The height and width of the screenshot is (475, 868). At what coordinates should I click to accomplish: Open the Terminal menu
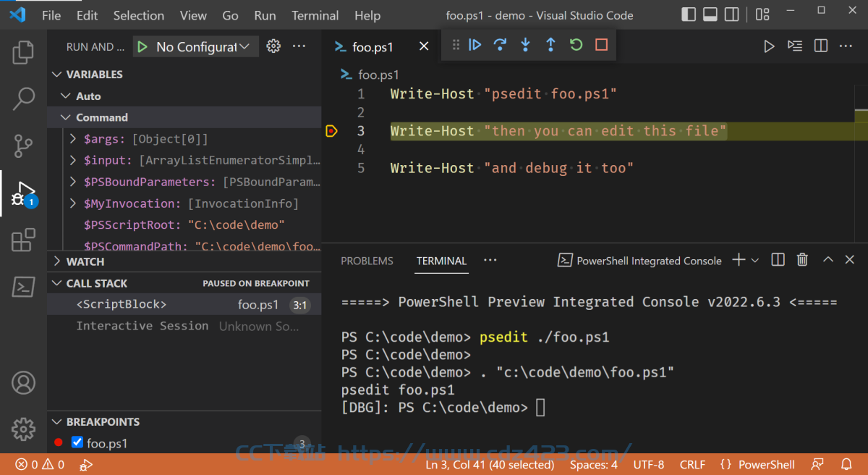click(x=315, y=15)
